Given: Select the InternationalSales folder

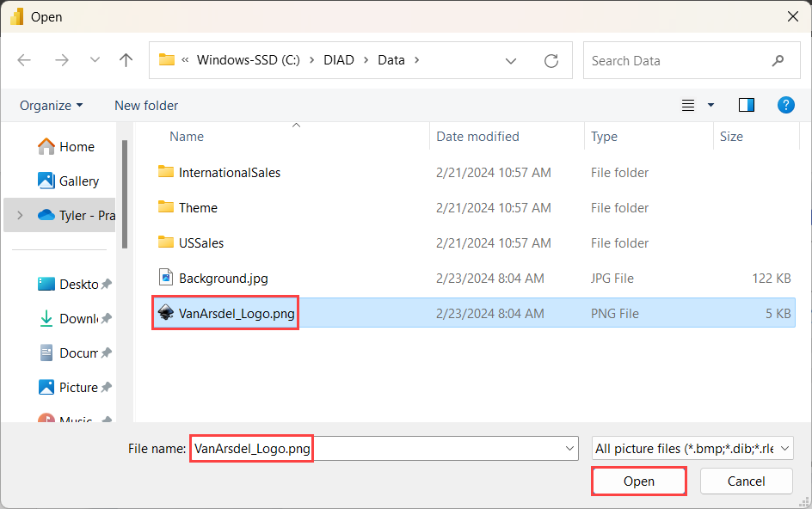Looking at the screenshot, I should 473,173.
